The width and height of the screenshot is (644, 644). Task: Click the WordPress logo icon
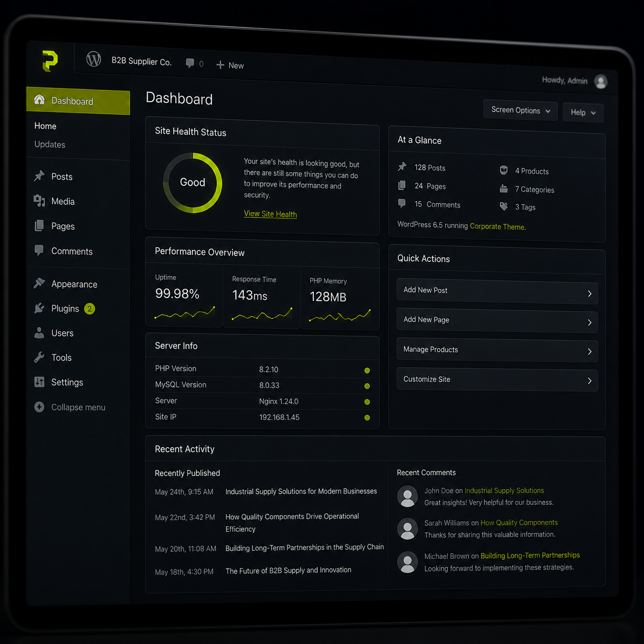coord(93,59)
